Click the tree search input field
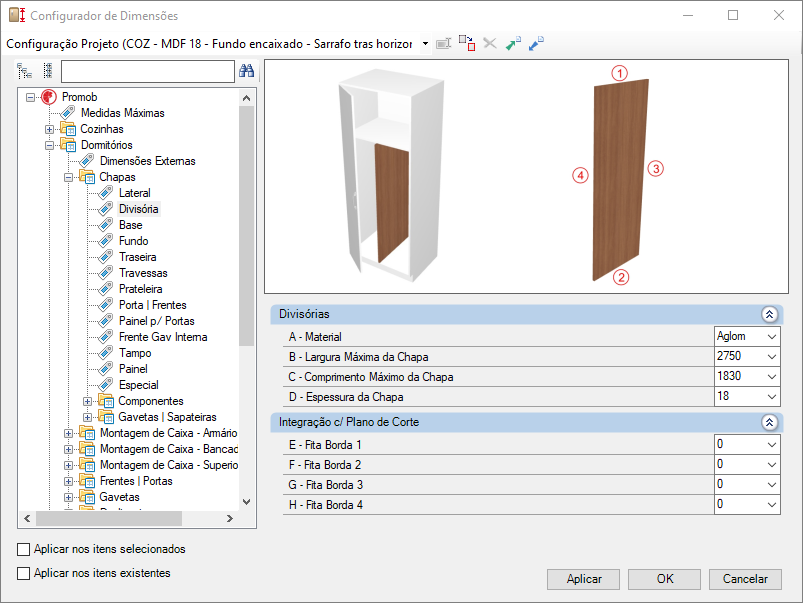This screenshot has width=803, height=603. [147, 71]
